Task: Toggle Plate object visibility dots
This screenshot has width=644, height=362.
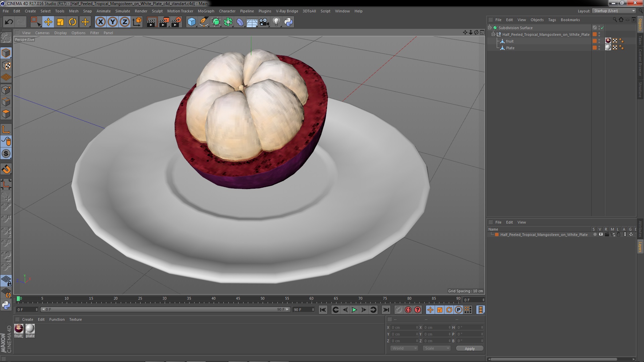Action: [599, 48]
